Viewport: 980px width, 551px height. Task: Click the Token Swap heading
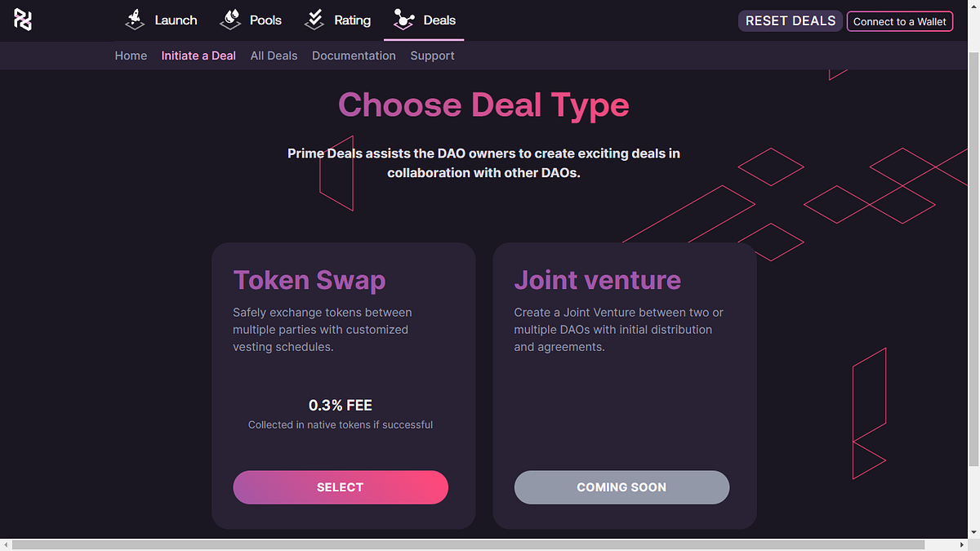click(x=310, y=280)
